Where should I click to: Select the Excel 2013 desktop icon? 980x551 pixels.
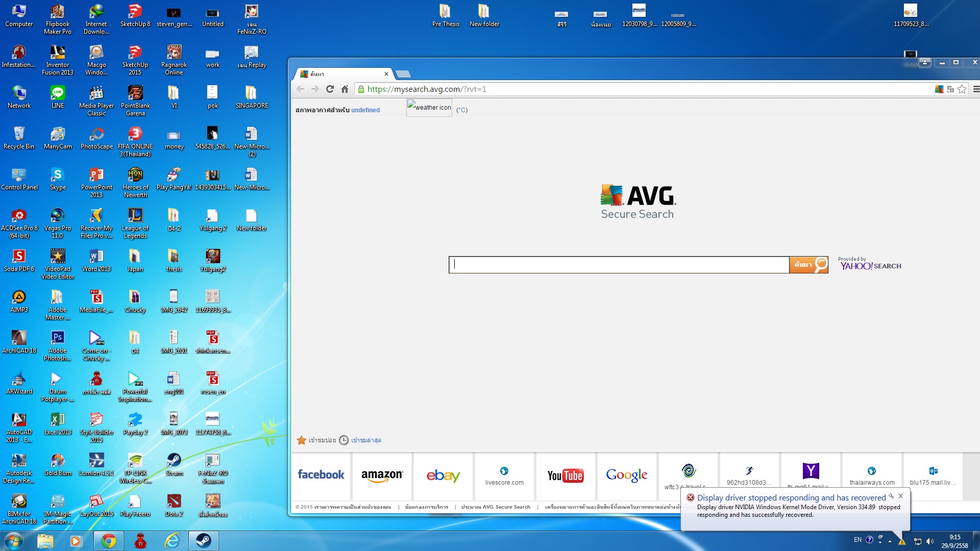(x=58, y=423)
